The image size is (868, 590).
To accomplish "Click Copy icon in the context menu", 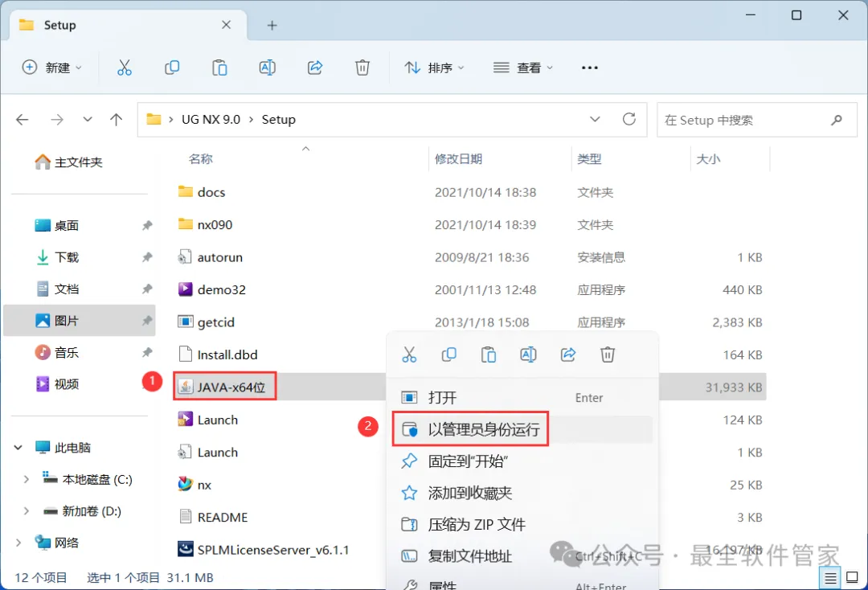I will pyautogui.click(x=449, y=354).
